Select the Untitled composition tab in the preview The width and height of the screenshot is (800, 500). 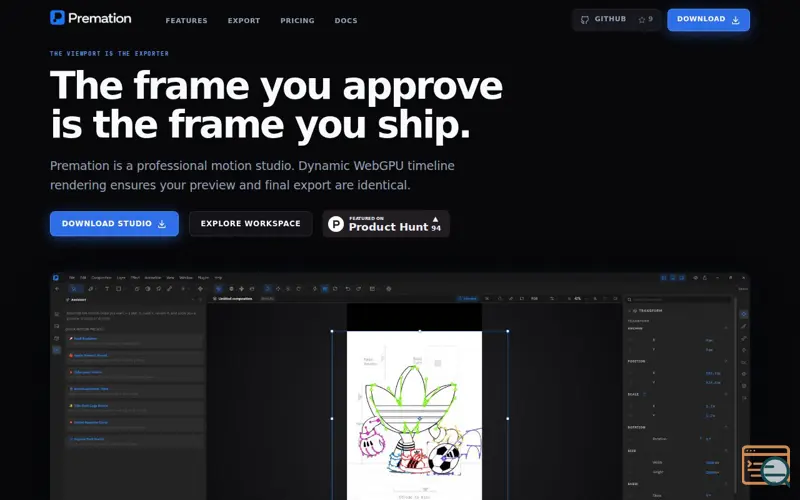[x=233, y=298]
